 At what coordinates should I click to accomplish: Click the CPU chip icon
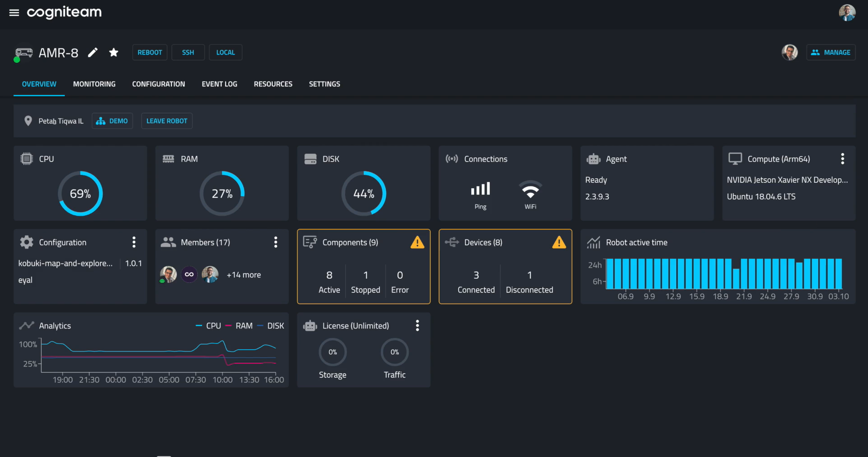(x=27, y=159)
